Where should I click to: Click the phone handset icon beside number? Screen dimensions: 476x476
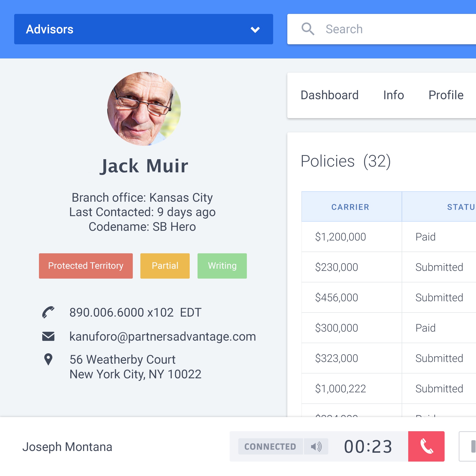[48, 312]
